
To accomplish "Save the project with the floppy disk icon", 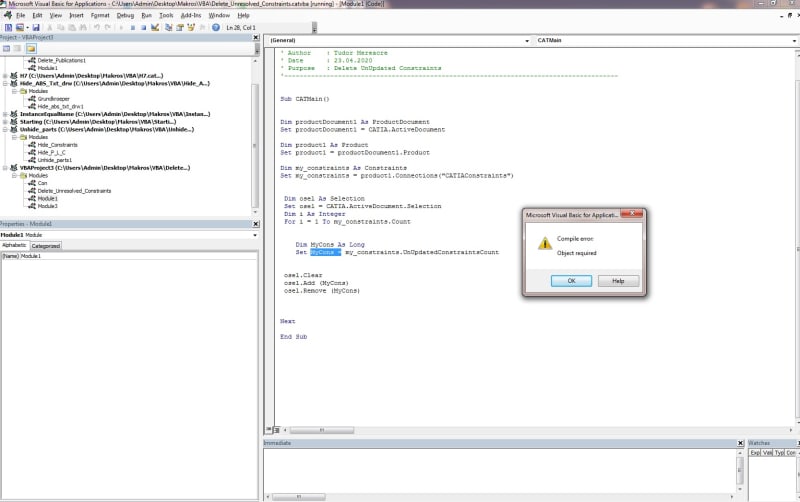I will [x=36, y=28].
